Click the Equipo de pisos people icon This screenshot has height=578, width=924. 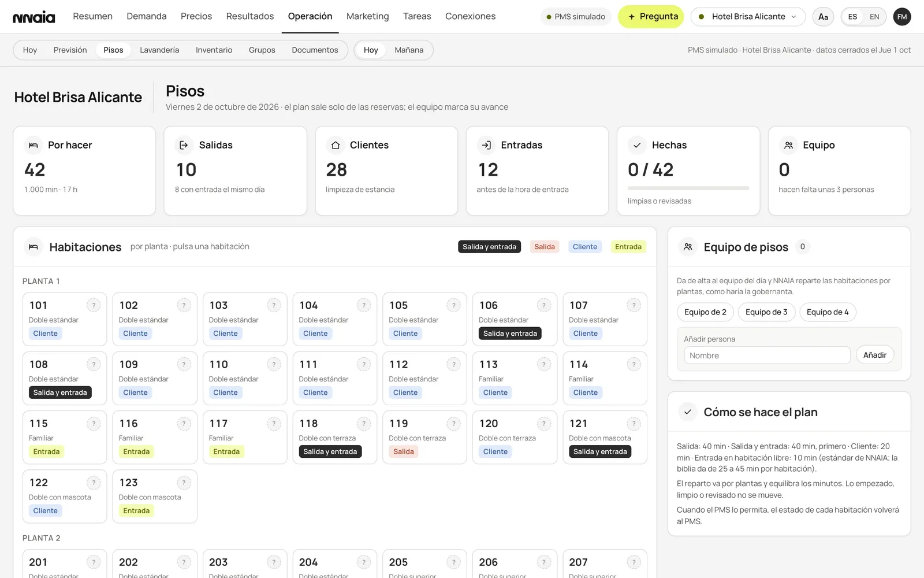tap(688, 247)
